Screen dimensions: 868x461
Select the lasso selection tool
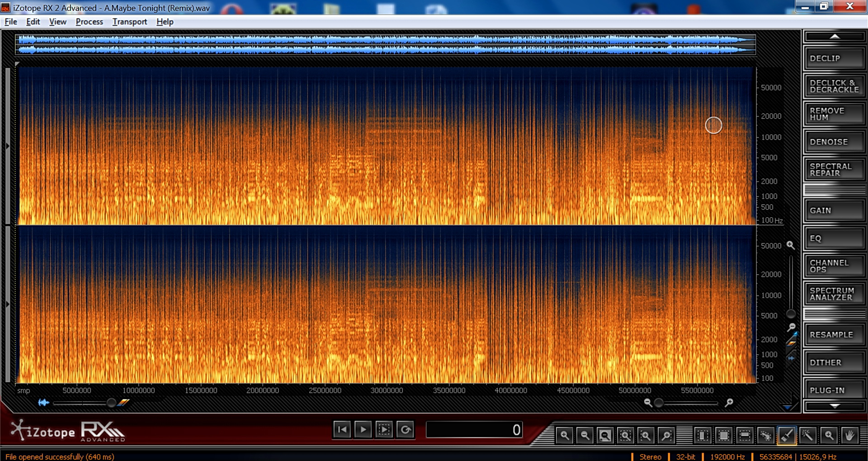click(765, 435)
